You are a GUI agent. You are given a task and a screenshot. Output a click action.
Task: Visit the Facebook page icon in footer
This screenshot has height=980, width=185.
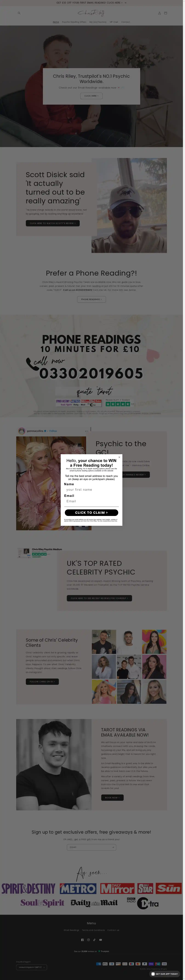(x=82, y=940)
